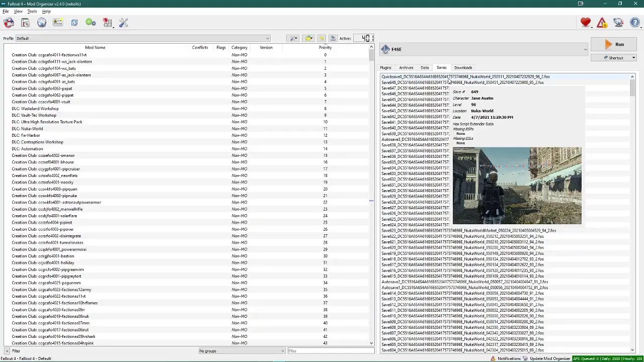
Task: Open the Tools menu
Action: coord(32,11)
